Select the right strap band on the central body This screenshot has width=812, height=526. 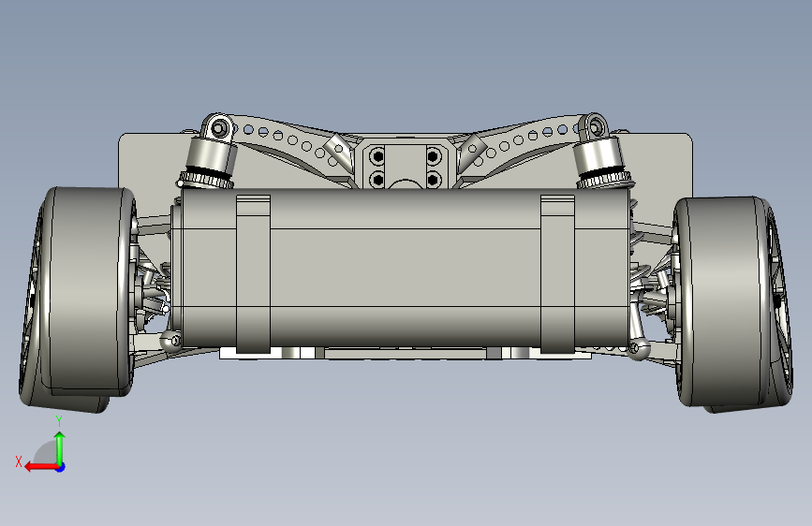click(557, 274)
